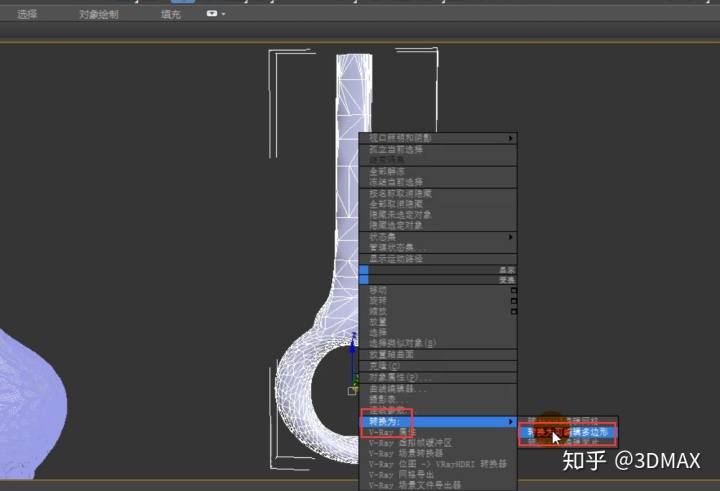
Task: Choose V-Ray 场景文件导出器 entry
Action: (438, 485)
